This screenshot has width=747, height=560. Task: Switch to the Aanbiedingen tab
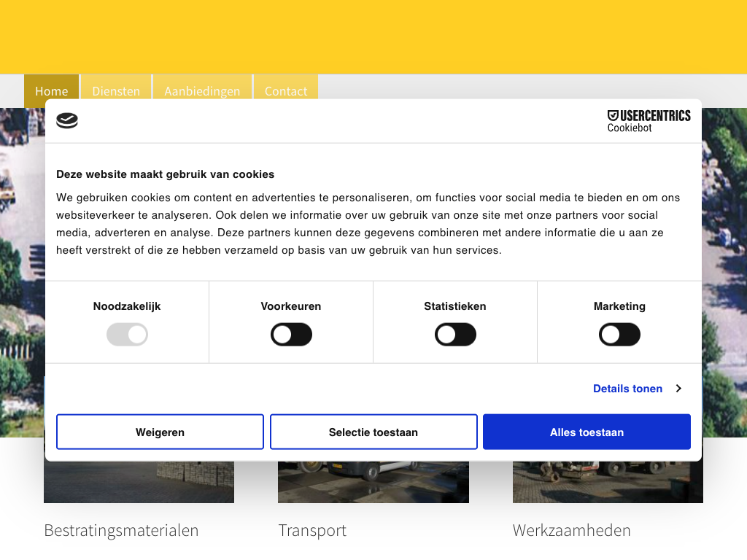[x=202, y=90]
